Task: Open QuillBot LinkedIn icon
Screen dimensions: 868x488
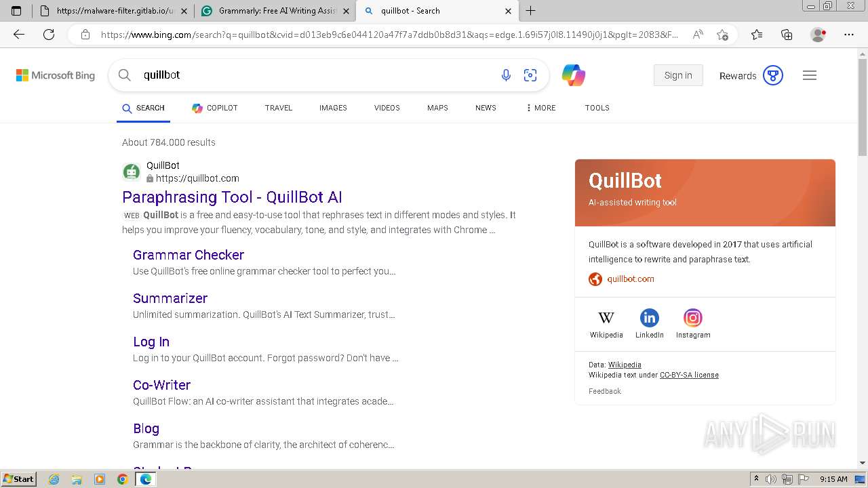Action: 650,318
